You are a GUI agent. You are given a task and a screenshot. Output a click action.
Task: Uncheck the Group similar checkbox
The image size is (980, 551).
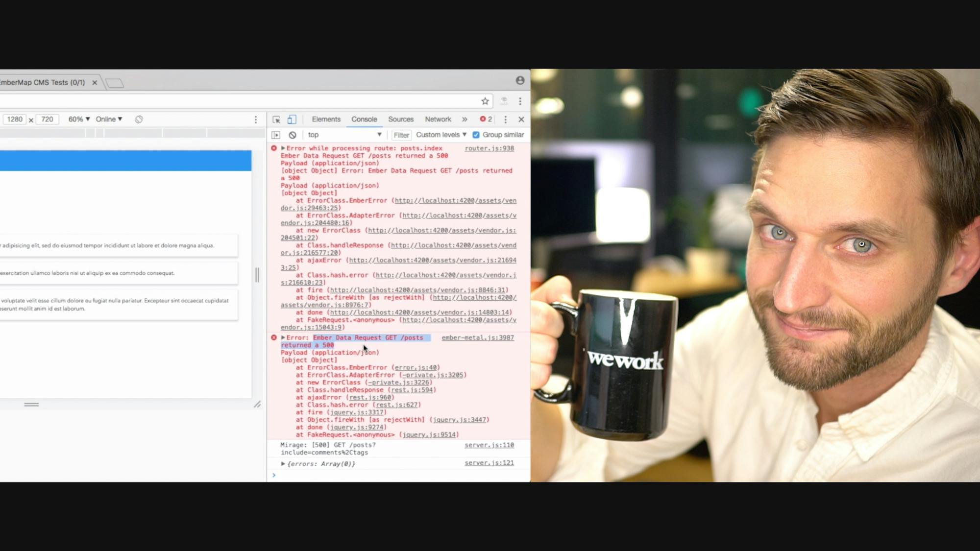476,135
